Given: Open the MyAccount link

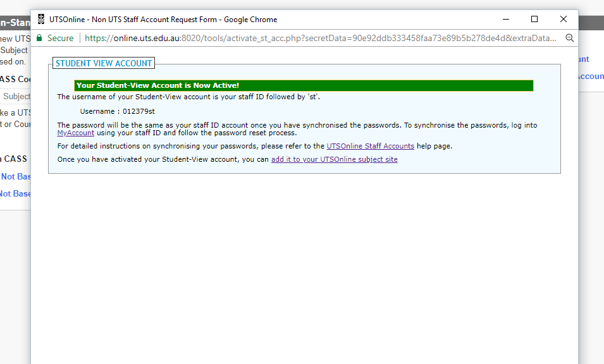Looking at the screenshot, I should (75, 133).
